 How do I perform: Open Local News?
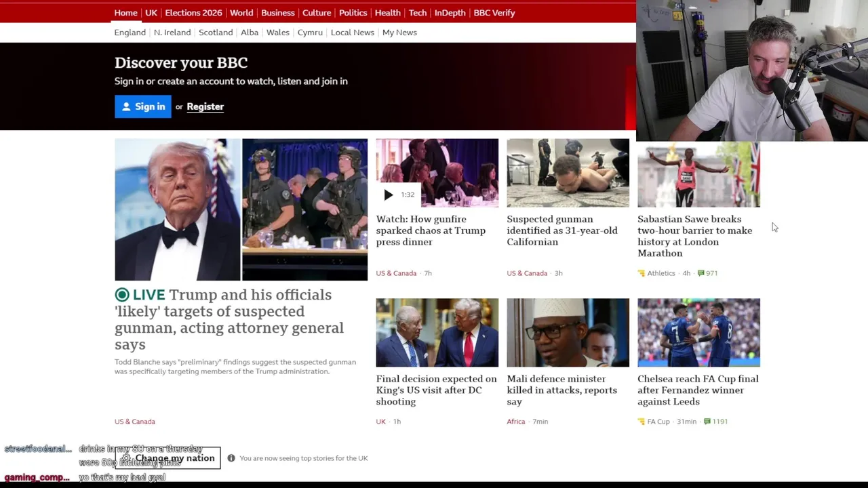[x=353, y=33]
